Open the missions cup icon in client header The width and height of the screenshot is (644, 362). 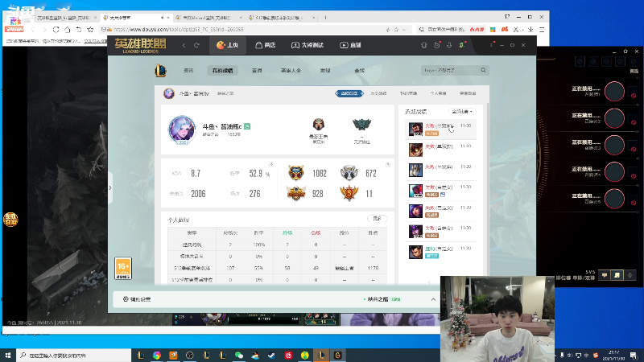[x=437, y=45]
